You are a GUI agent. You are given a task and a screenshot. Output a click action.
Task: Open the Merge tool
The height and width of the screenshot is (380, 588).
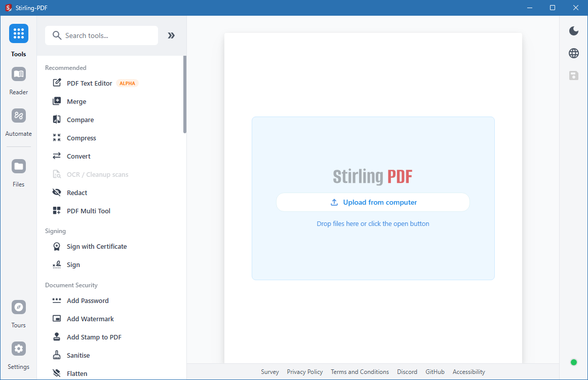pos(76,101)
